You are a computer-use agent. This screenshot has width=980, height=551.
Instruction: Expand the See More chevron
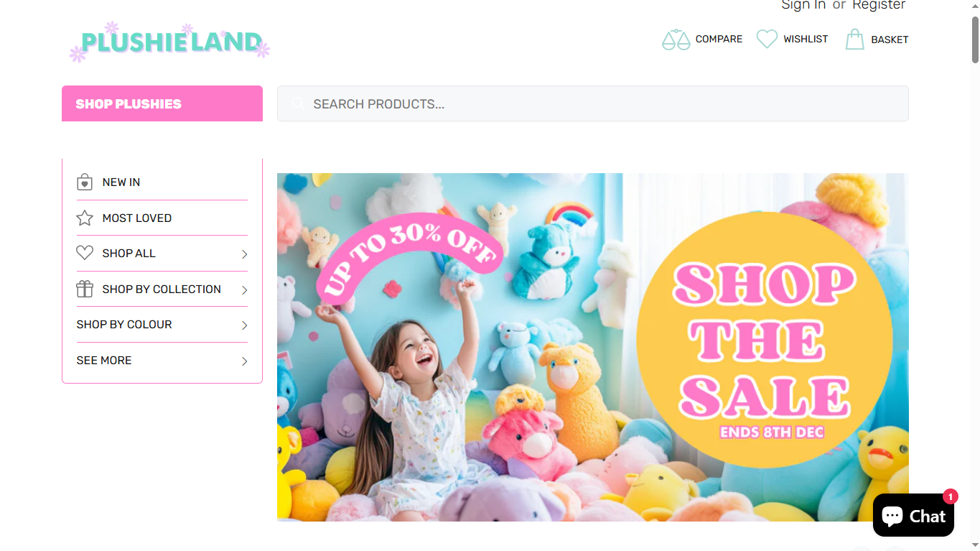[x=244, y=361]
